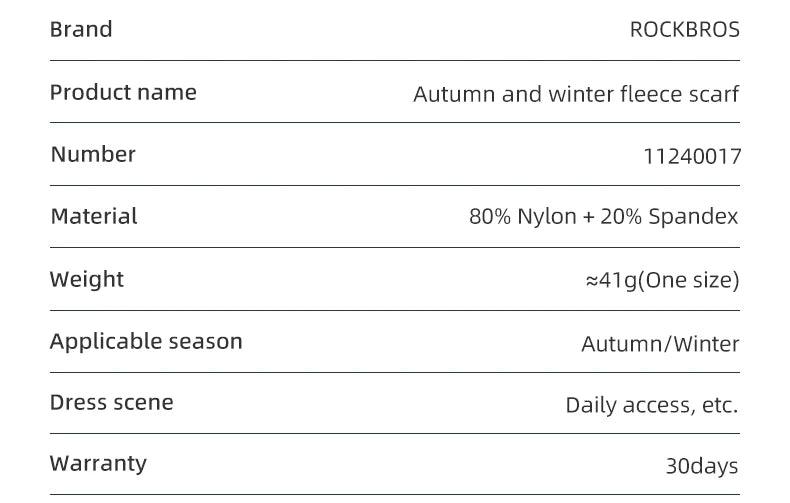Viewport: 790px width, 503px height.
Task: Select the product number 11240017
Action: [692, 156]
